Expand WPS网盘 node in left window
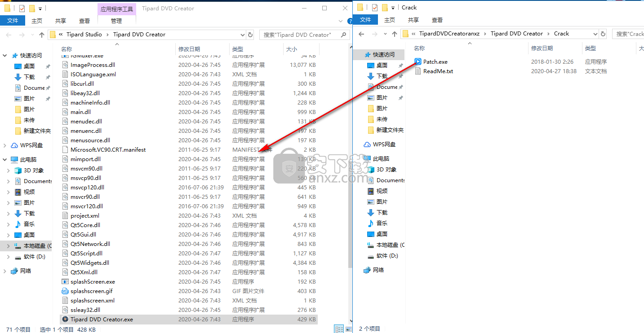 click(5, 145)
